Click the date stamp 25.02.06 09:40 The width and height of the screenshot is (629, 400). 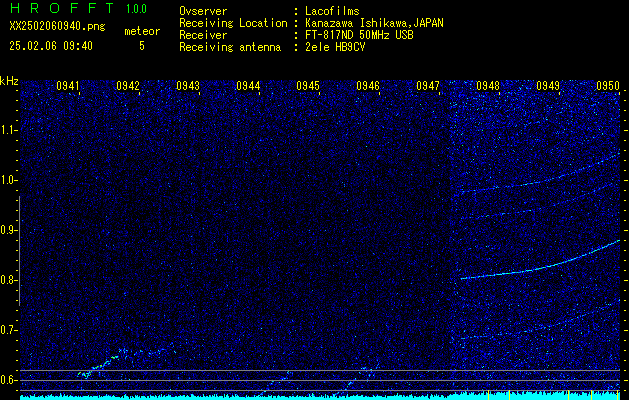click(51, 46)
